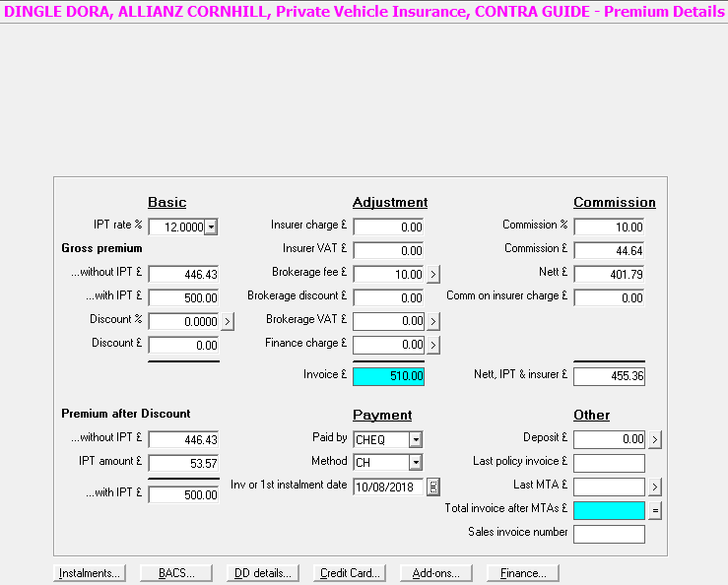
Task: Click the cyan Invoice £ field
Action: coord(388,376)
